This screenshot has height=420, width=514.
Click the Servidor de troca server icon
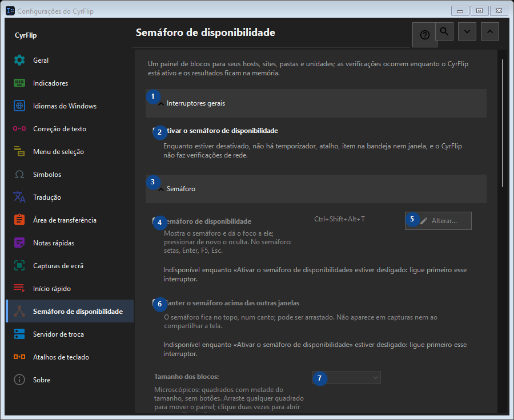pos(19,334)
